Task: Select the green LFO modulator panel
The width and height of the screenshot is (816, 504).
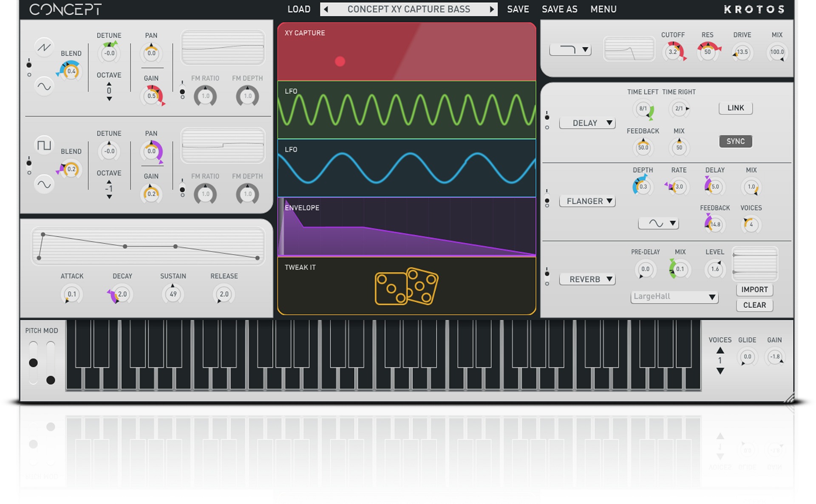Action: tap(407, 110)
